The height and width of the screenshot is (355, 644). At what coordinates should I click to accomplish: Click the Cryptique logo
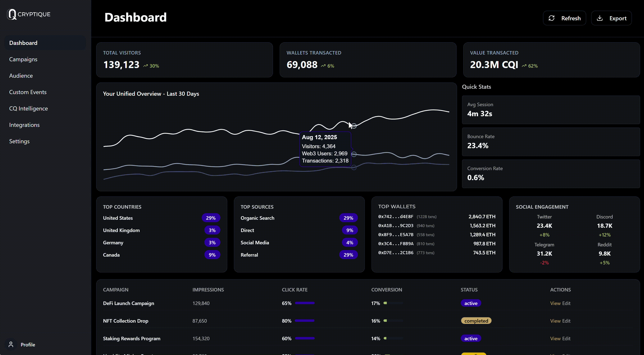28,14
